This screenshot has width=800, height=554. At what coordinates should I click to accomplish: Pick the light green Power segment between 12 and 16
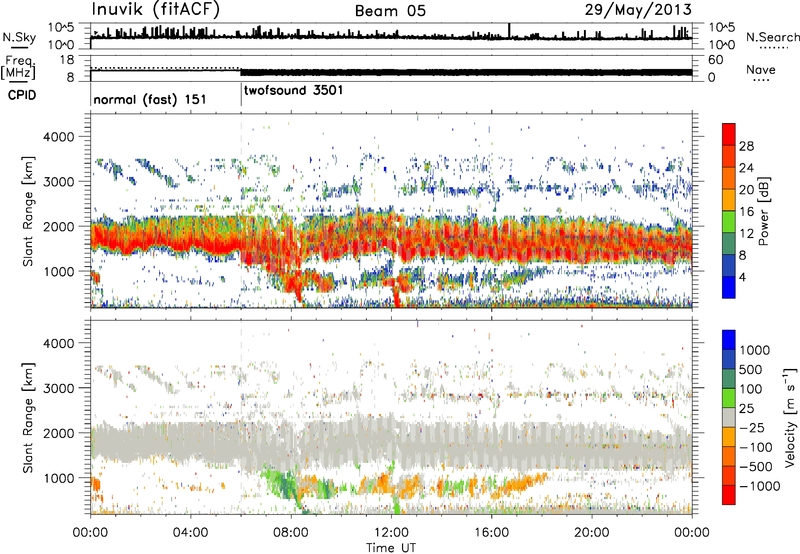click(729, 222)
